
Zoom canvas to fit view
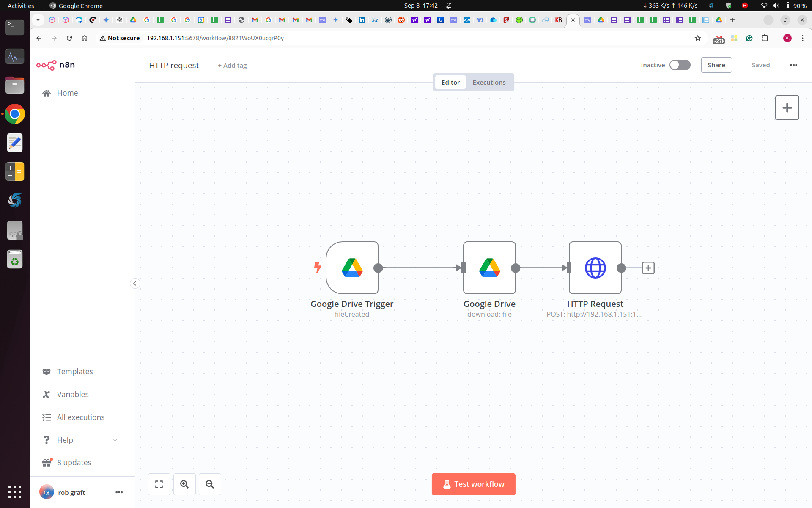(x=159, y=484)
